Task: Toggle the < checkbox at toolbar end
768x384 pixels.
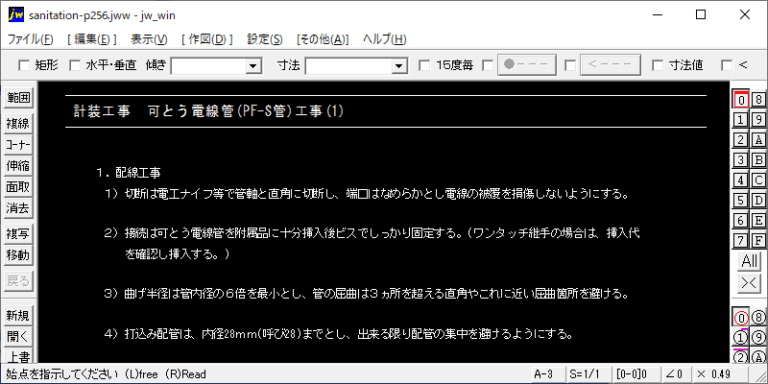Action: 727,65
